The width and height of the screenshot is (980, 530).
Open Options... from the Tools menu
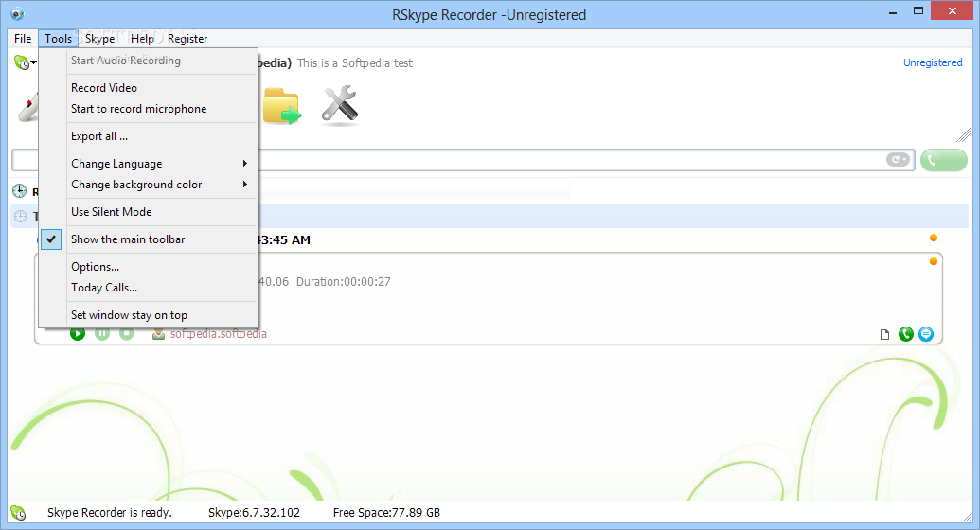(x=149, y=267)
